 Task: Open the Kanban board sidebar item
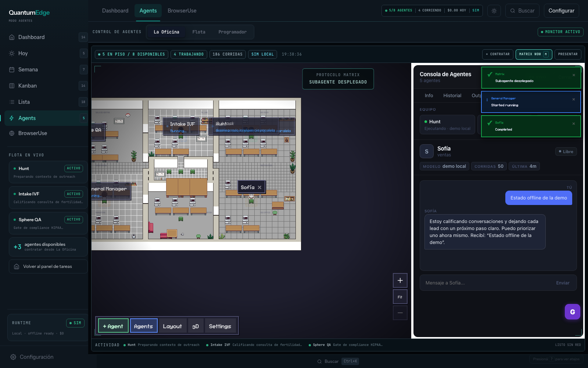point(46,86)
